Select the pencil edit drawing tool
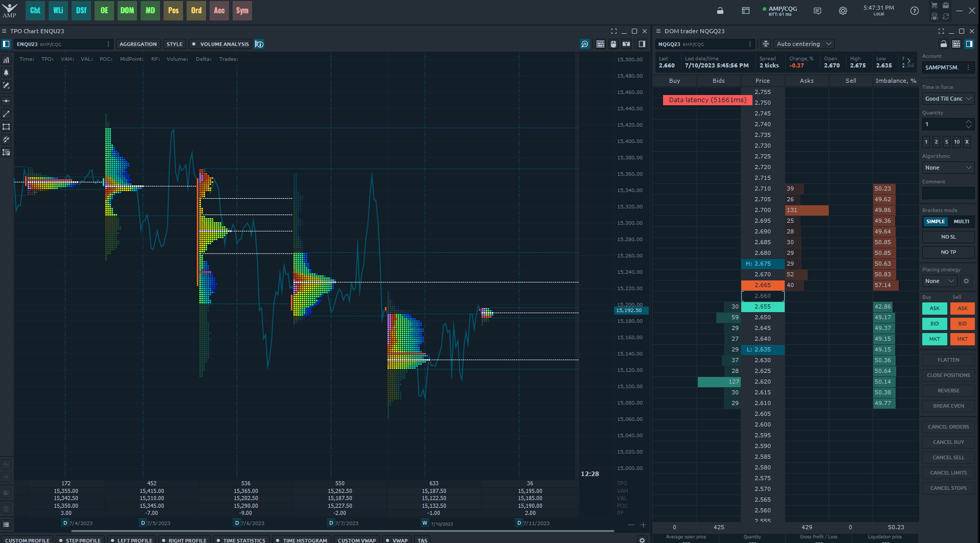The height and width of the screenshot is (543, 980). [x=6, y=86]
